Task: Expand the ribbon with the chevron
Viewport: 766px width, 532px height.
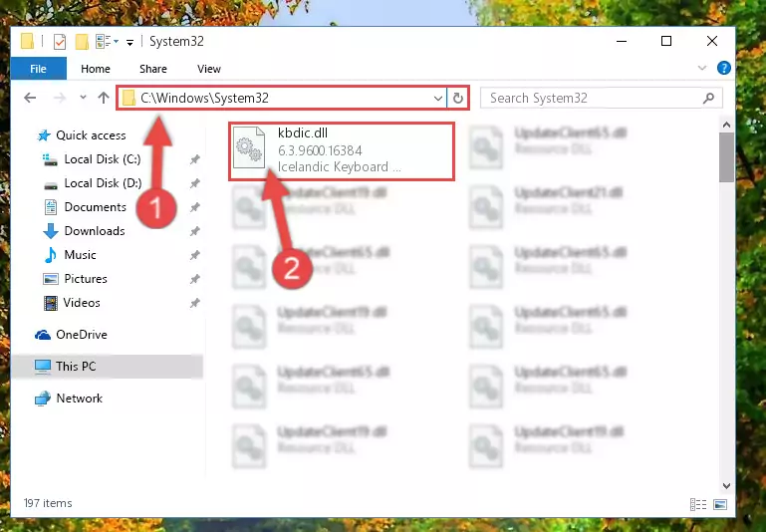Action: click(702, 68)
